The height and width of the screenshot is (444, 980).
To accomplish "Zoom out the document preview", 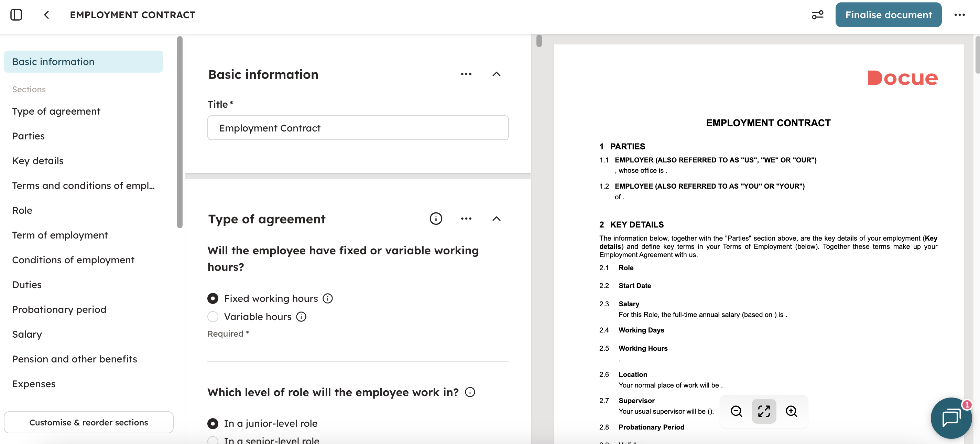I will (x=737, y=411).
